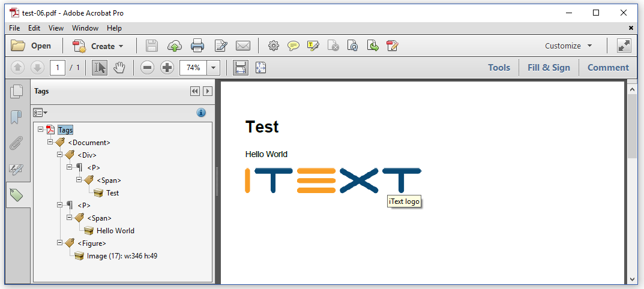Open the zoom percentage dropdown arrow
644x289 pixels.
(213, 68)
